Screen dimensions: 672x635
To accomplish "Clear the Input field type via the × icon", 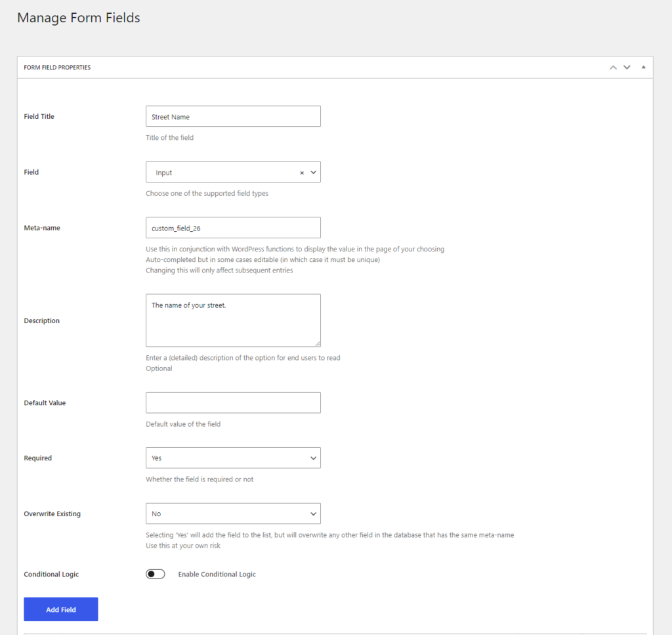I will [x=301, y=172].
